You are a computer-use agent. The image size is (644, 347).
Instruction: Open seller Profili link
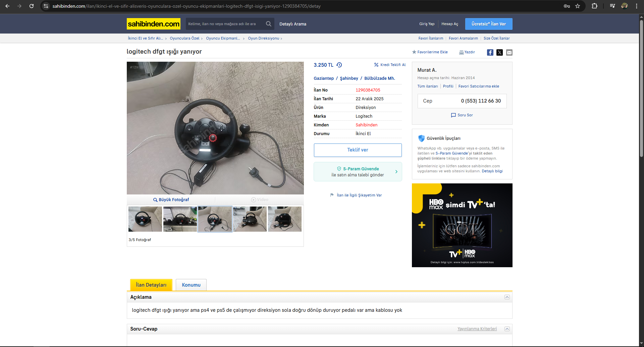448,86
